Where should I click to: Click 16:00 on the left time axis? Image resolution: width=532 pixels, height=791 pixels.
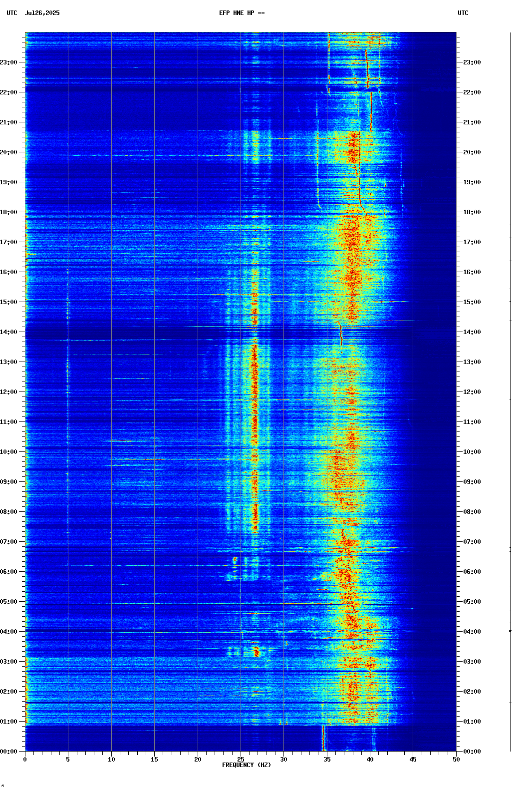click(8, 272)
